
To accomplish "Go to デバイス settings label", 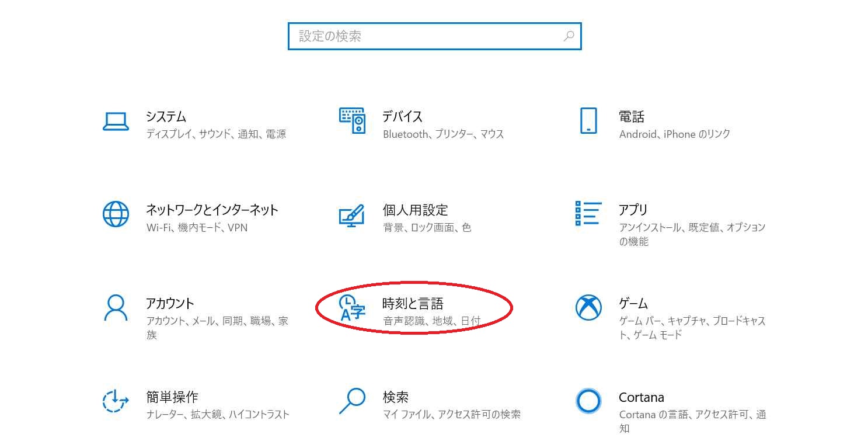I will 402,116.
